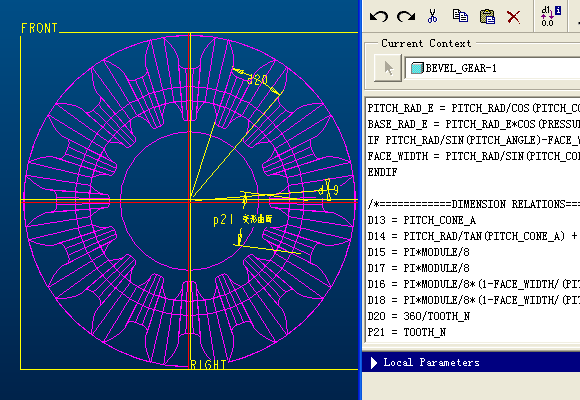The width and height of the screenshot is (580, 400).
Task: Click the Undo arrow icon
Action: point(379,16)
